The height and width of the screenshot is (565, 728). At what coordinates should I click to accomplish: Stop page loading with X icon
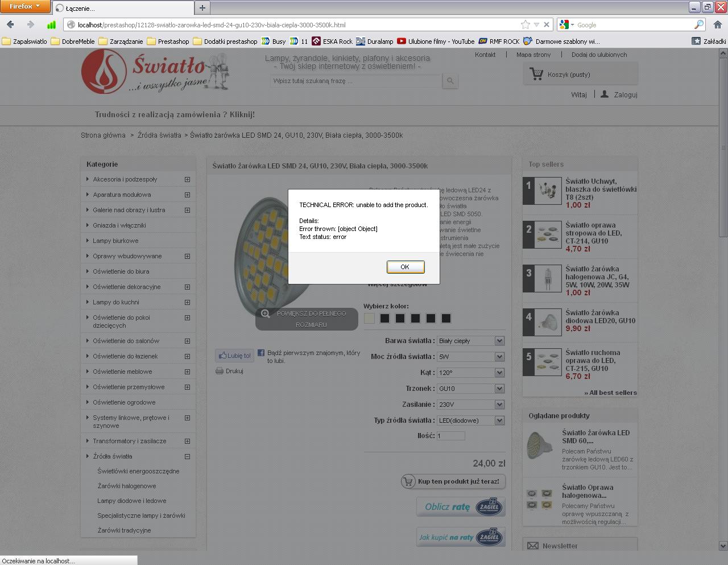tap(547, 24)
